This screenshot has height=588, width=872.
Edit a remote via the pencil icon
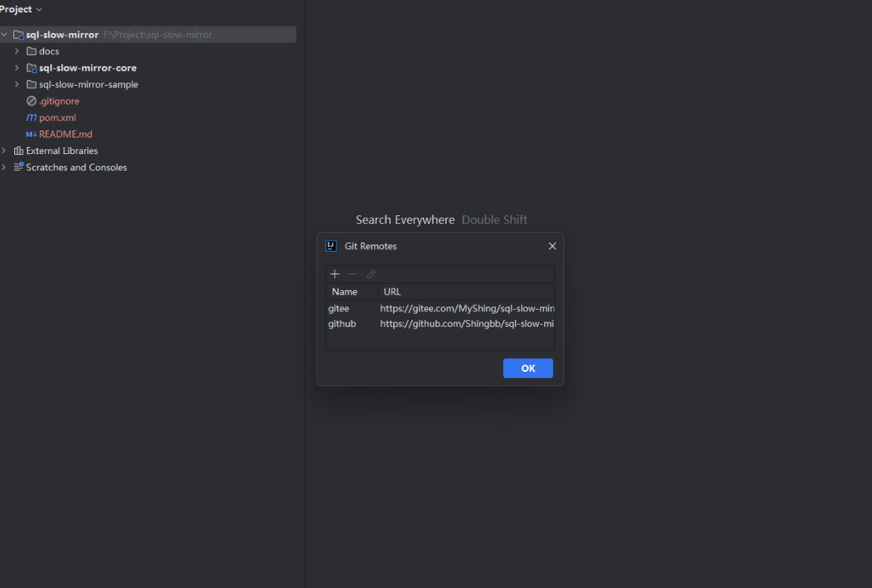pos(370,274)
